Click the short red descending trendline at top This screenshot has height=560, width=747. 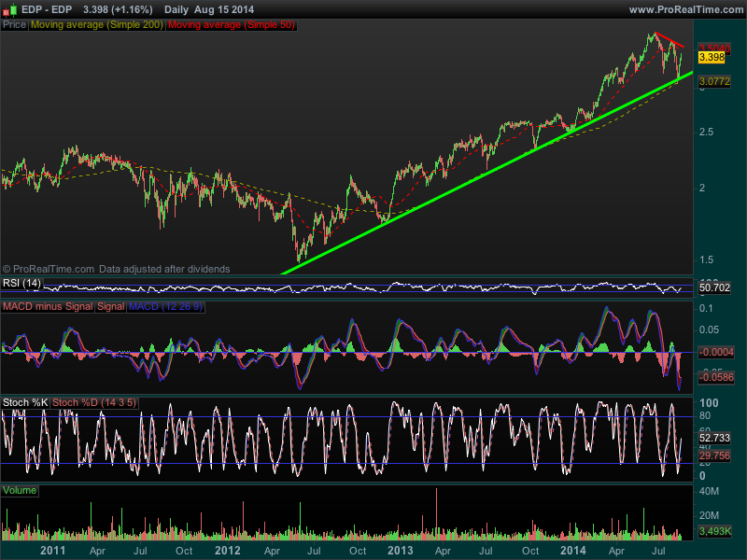point(669,39)
